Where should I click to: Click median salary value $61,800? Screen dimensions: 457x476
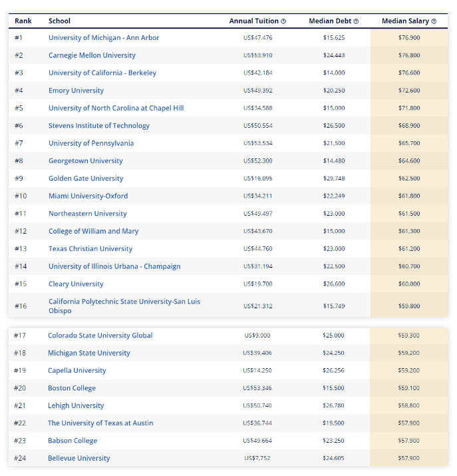(x=409, y=196)
